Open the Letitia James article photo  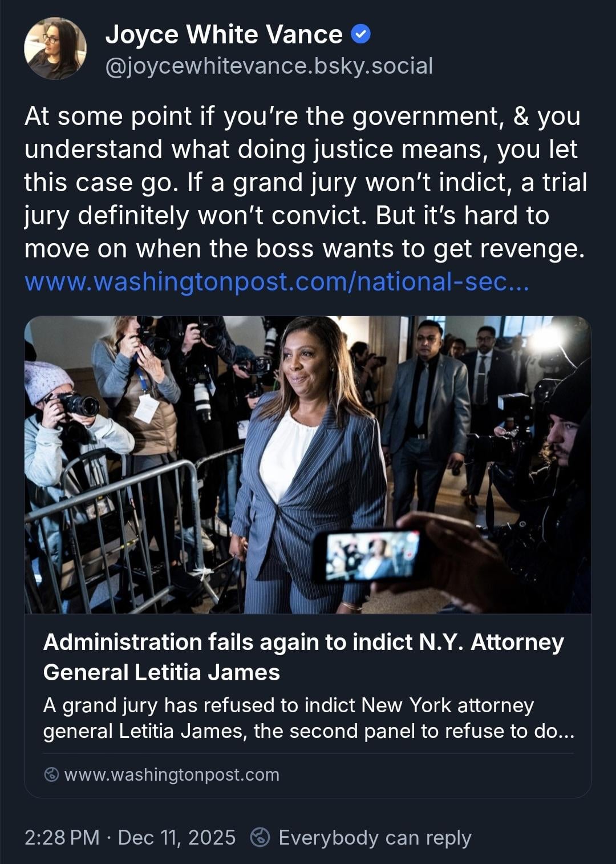tap(308, 465)
